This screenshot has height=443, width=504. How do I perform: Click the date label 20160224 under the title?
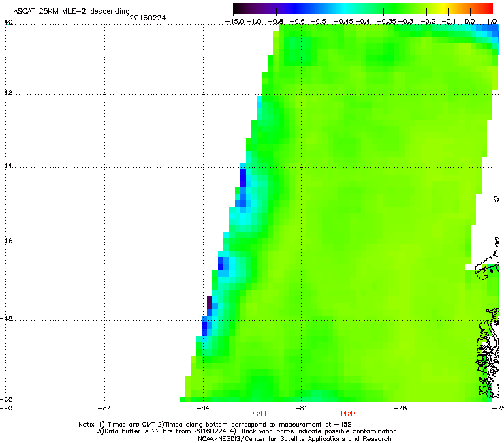click(x=148, y=18)
